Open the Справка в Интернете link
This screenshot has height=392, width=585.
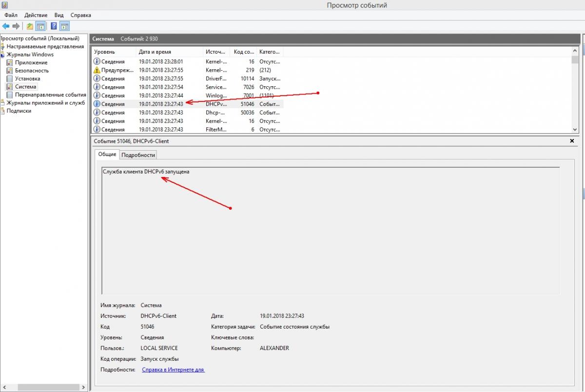[173, 370]
